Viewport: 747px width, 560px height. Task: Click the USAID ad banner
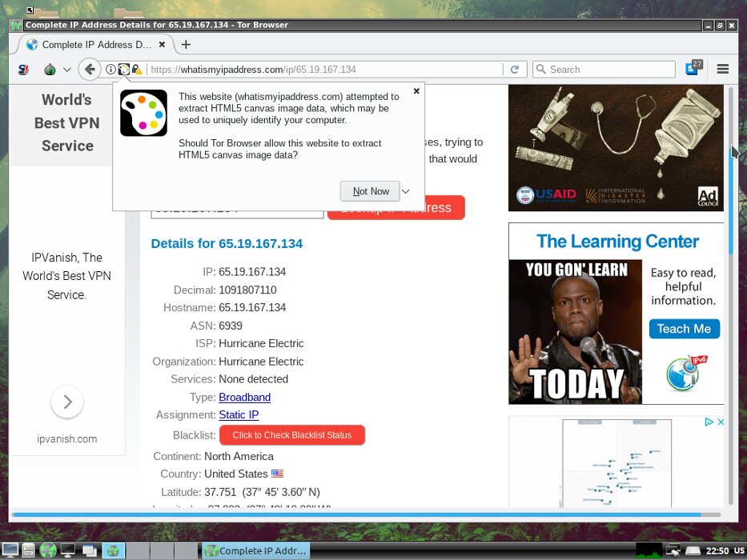[616, 148]
